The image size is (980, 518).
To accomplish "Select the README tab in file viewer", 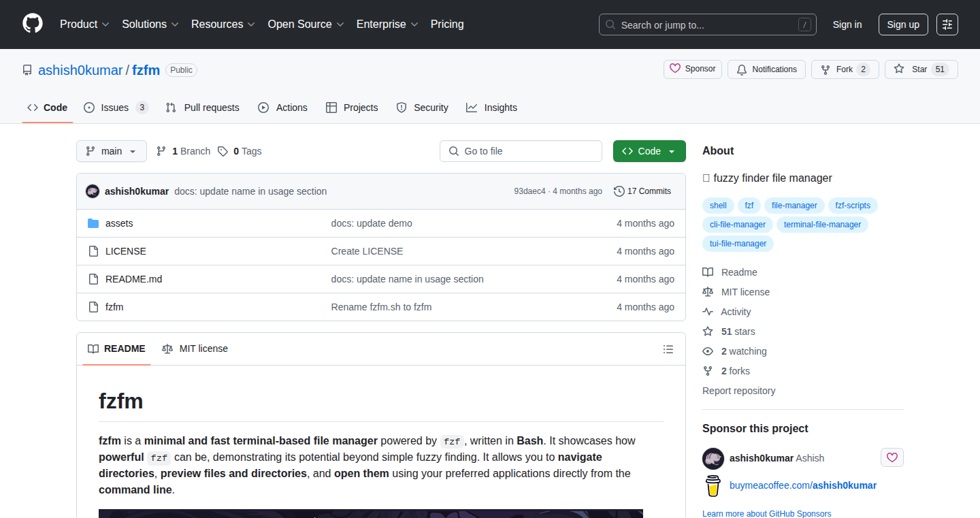I will click(x=116, y=349).
